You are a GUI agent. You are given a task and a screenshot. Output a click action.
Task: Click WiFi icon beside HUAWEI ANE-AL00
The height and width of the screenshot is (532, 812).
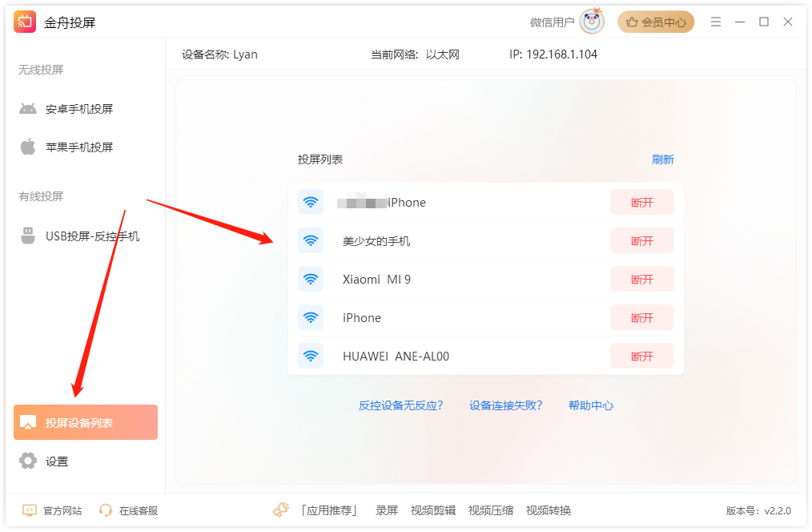click(311, 356)
